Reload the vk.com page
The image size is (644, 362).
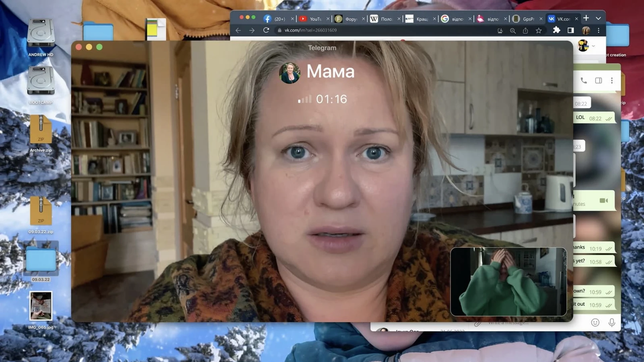(266, 30)
